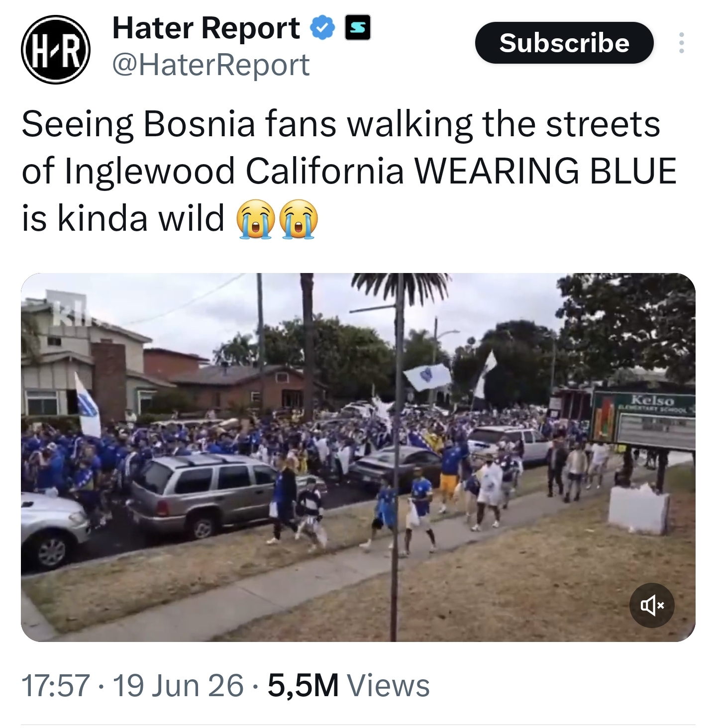
Task: Click the 19 Jun 26 date
Action: click(178, 685)
